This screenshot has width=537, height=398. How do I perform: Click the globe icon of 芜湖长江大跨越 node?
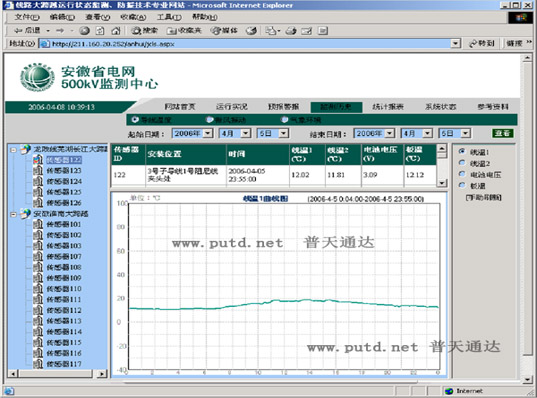coord(25,149)
